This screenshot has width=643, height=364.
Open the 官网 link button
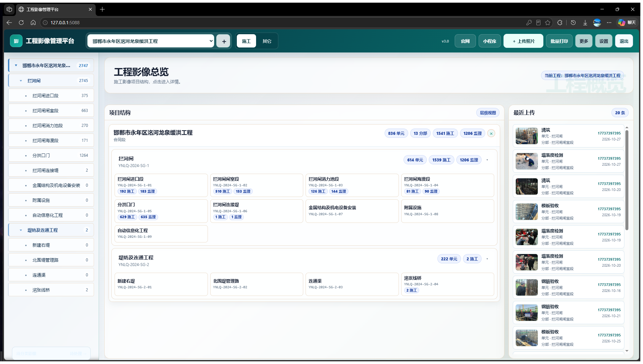click(x=465, y=41)
